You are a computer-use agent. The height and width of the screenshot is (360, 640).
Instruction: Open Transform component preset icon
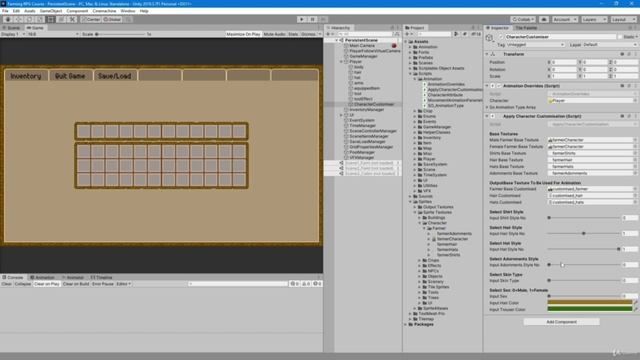coord(629,54)
